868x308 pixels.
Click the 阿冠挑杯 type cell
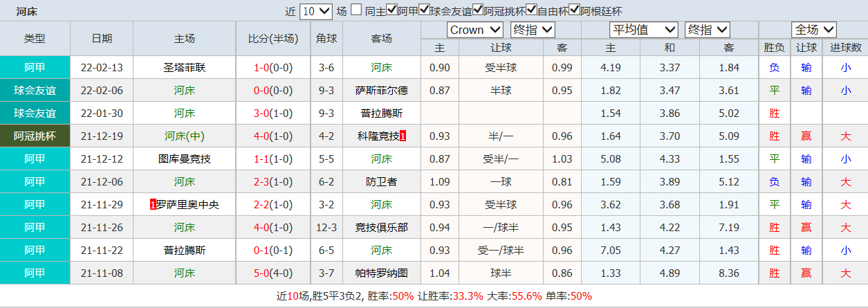tap(35, 136)
